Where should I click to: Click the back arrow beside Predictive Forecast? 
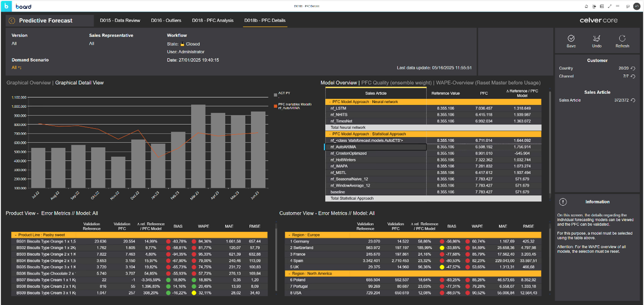12,21
